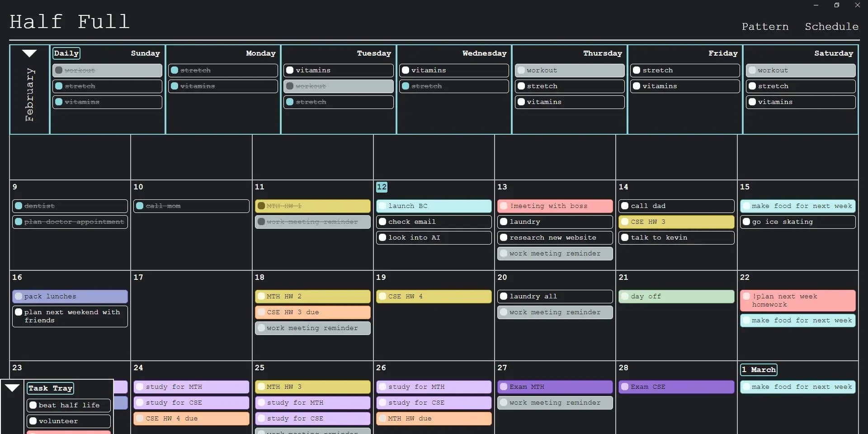Tick the circle for go ice skating

746,222
